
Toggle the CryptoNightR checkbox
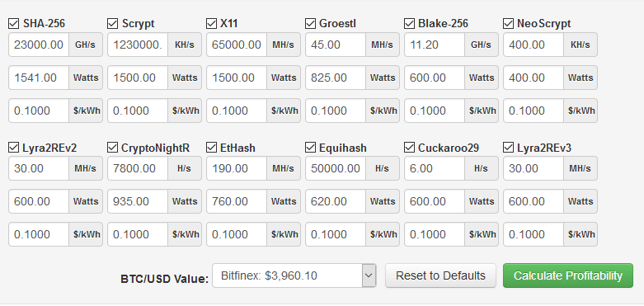[112, 148]
